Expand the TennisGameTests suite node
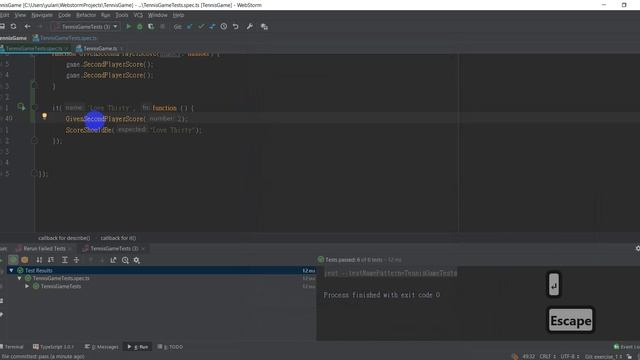Image resolution: width=640 pixels, height=360 pixels. [27, 287]
